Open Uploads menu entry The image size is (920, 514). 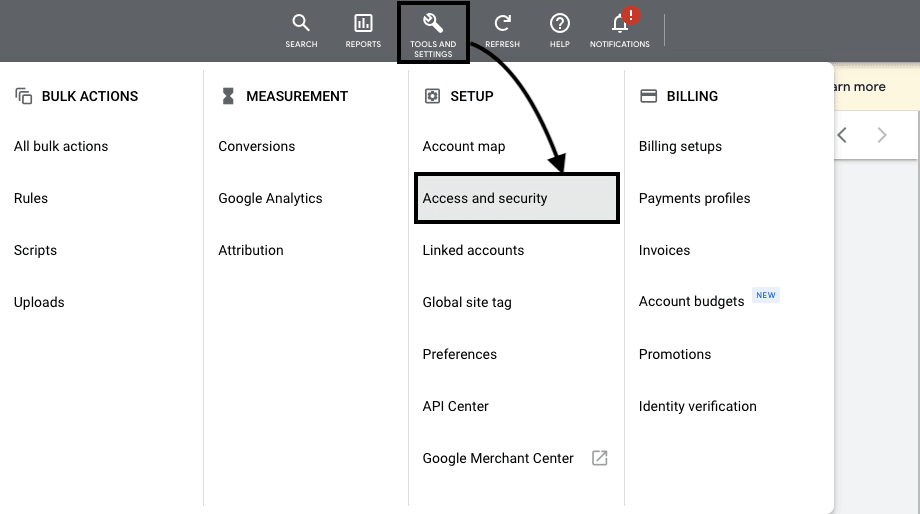tap(39, 302)
